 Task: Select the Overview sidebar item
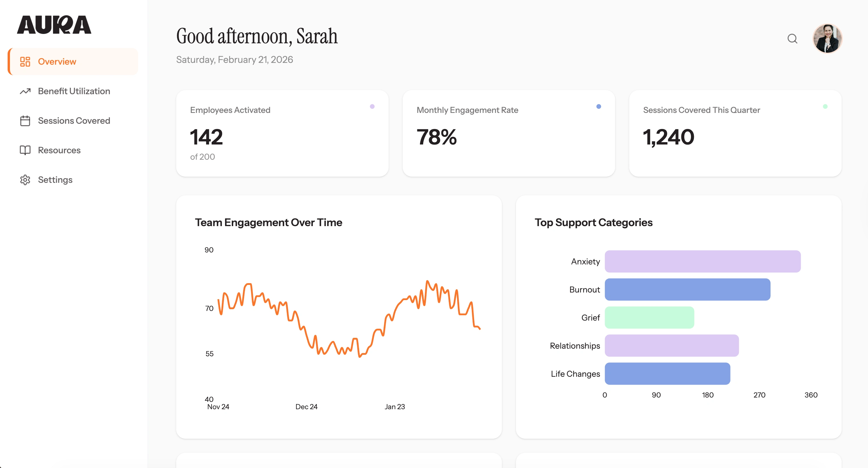click(57, 62)
